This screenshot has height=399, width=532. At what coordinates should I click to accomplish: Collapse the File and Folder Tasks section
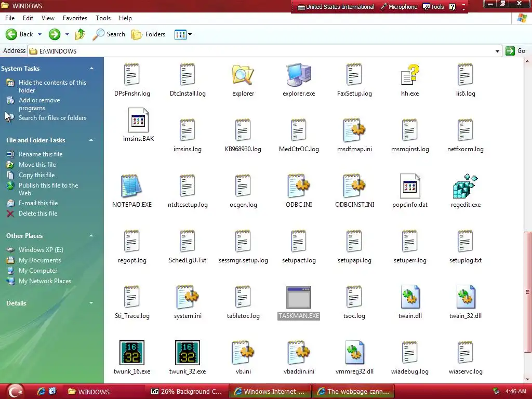91,140
